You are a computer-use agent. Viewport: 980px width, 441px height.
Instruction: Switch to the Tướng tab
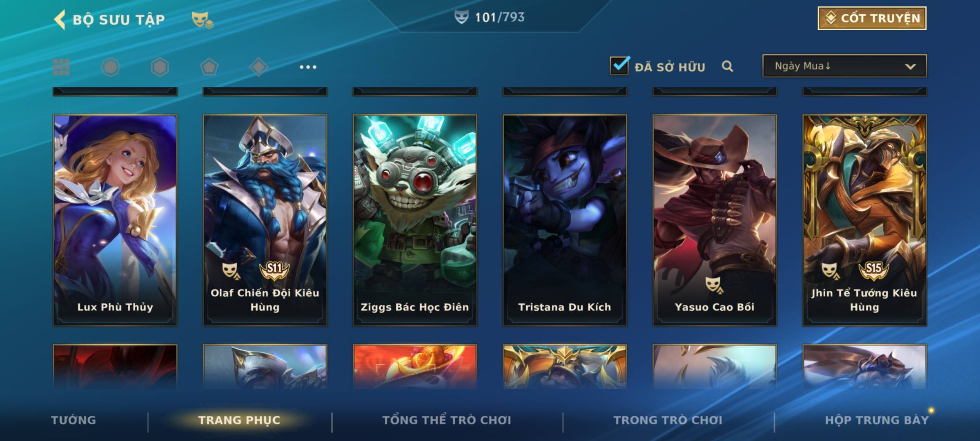pos(73,420)
